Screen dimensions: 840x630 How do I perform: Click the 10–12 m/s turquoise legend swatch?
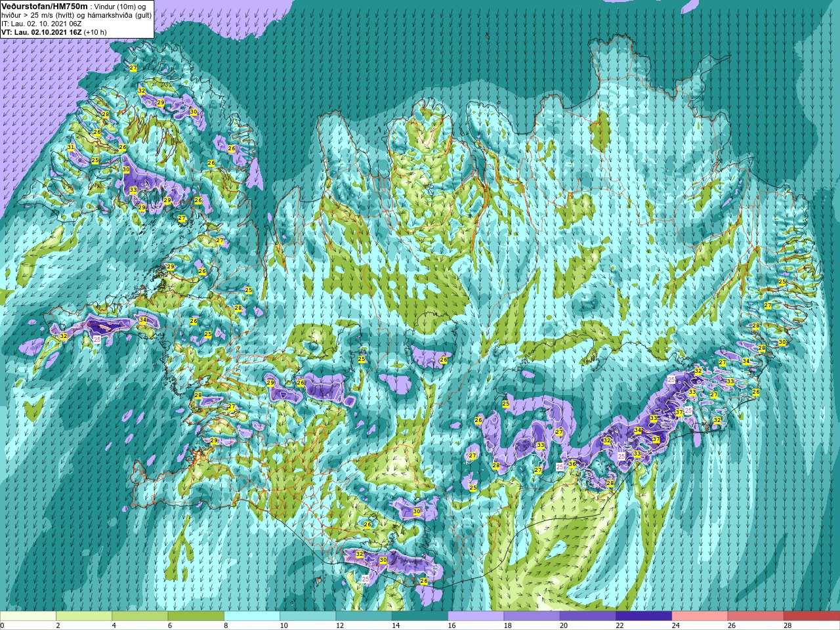[308, 616]
